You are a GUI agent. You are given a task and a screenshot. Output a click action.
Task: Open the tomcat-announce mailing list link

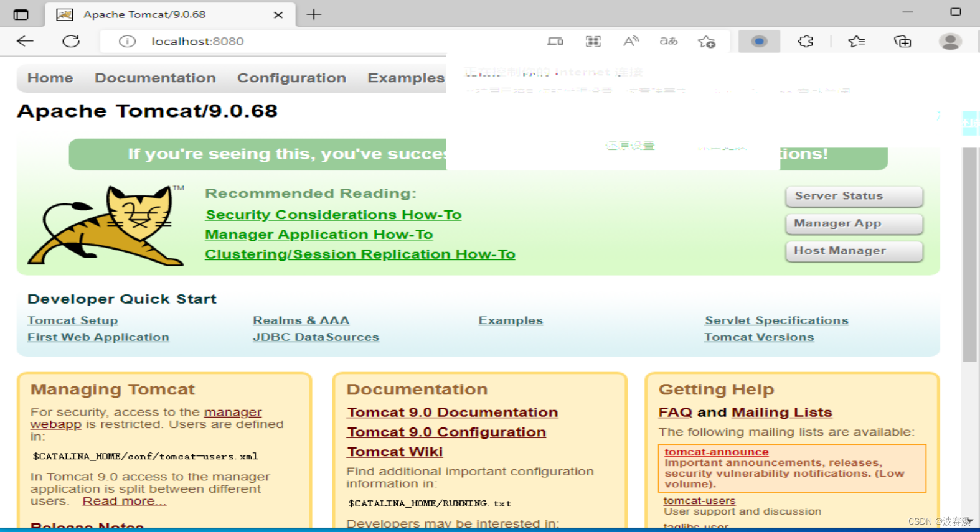pyautogui.click(x=716, y=452)
